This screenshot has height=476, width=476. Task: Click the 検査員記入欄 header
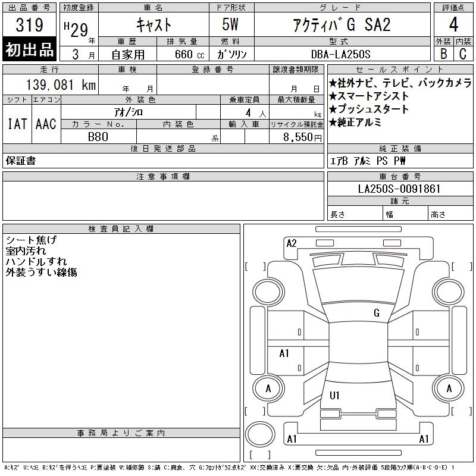(121, 229)
